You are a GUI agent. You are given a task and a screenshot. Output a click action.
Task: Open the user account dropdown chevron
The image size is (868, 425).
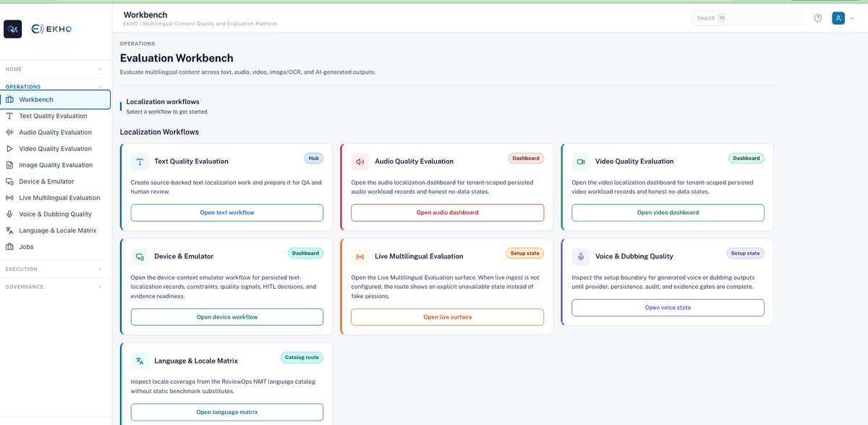pyautogui.click(x=852, y=18)
